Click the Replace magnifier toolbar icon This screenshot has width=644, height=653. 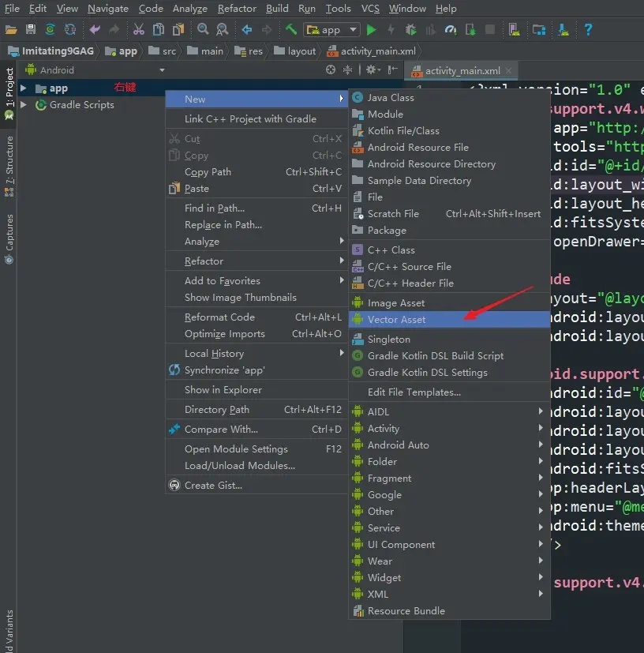click(x=223, y=29)
